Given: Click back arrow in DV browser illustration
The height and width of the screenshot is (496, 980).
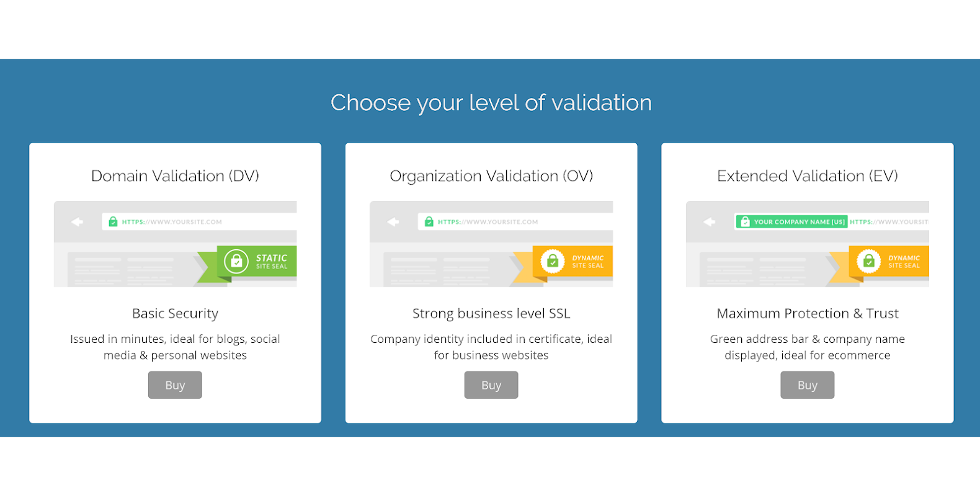Looking at the screenshot, I should (78, 221).
